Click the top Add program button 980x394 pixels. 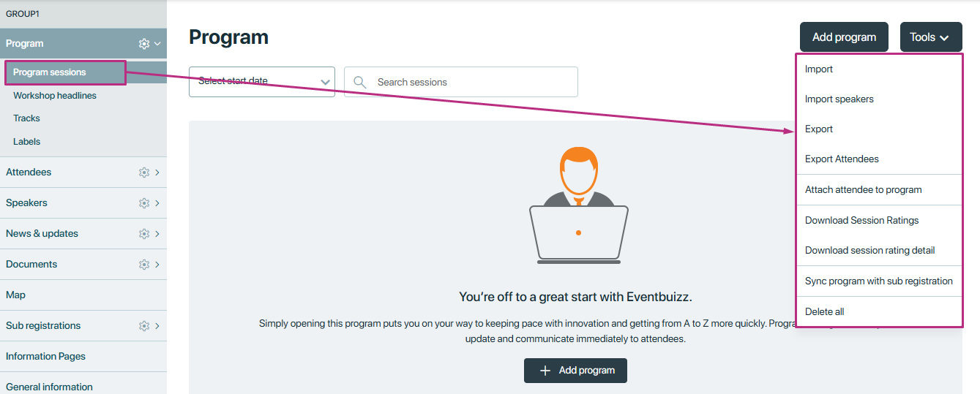844,37
